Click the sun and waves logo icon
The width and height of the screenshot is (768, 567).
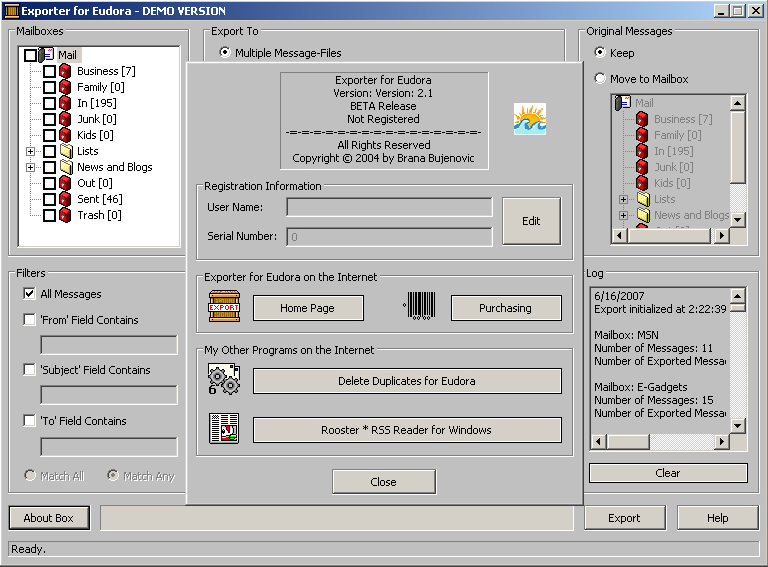click(x=529, y=119)
